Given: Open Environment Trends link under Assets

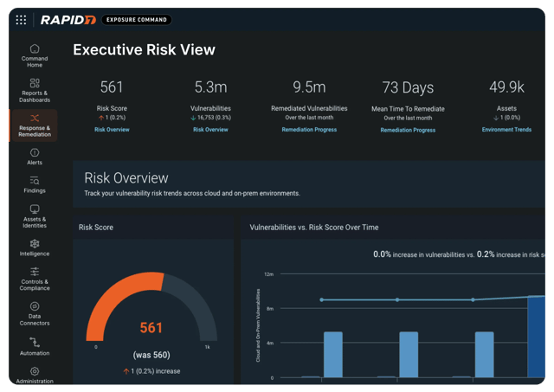Looking at the screenshot, I should pos(506,130).
